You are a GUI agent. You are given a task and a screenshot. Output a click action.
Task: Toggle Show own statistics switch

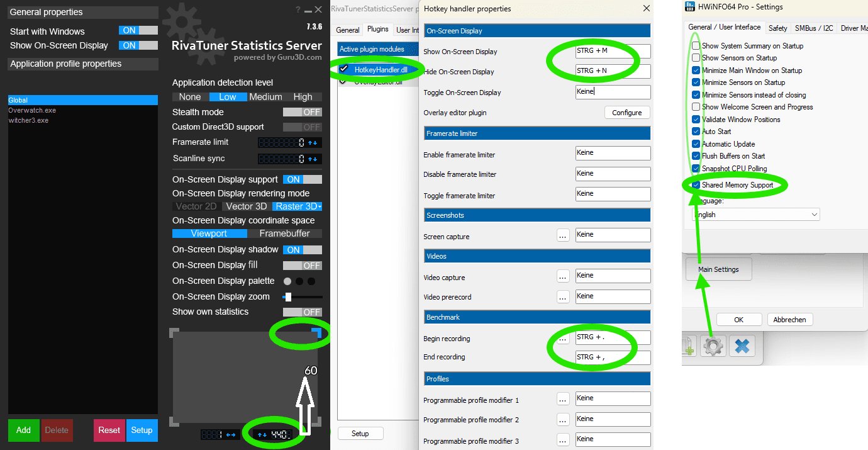[x=303, y=312]
